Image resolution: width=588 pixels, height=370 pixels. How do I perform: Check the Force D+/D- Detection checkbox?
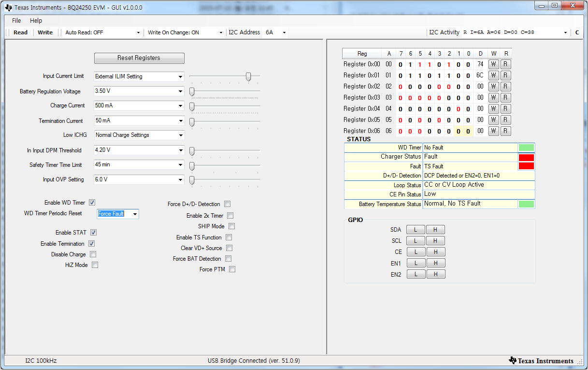[x=227, y=204]
